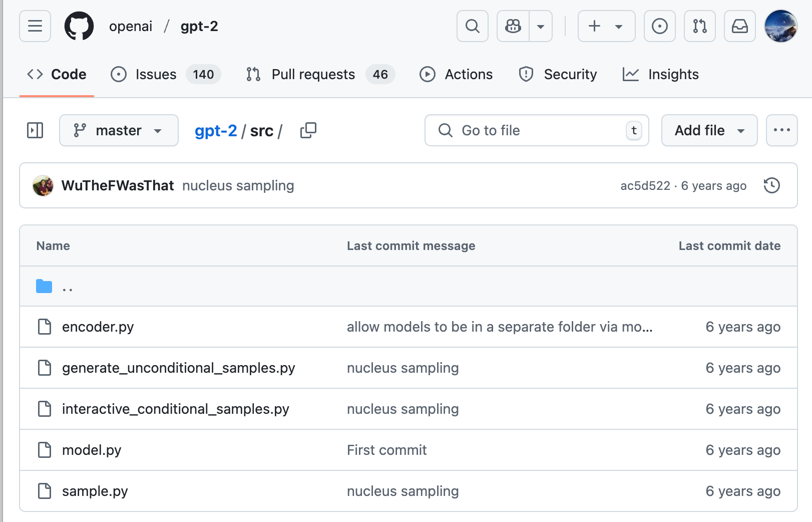The width and height of the screenshot is (812, 522).
Task: Open the sample.py file
Action: tap(95, 491)
